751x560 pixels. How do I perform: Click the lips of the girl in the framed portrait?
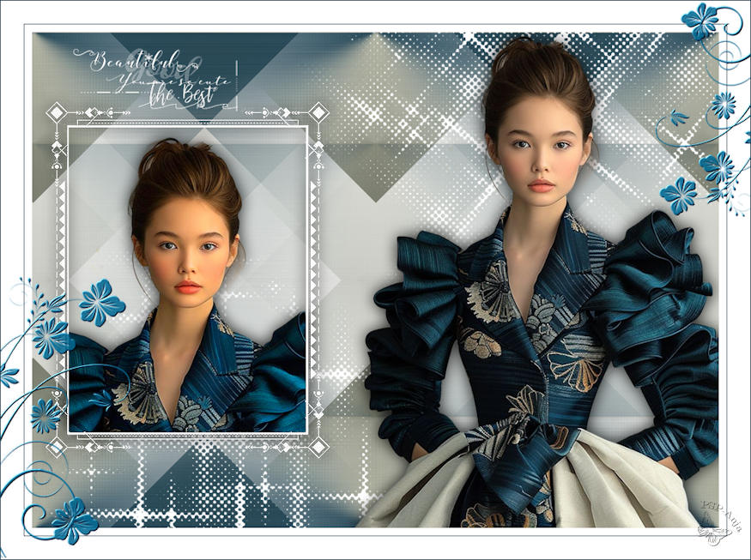[188, 287]
